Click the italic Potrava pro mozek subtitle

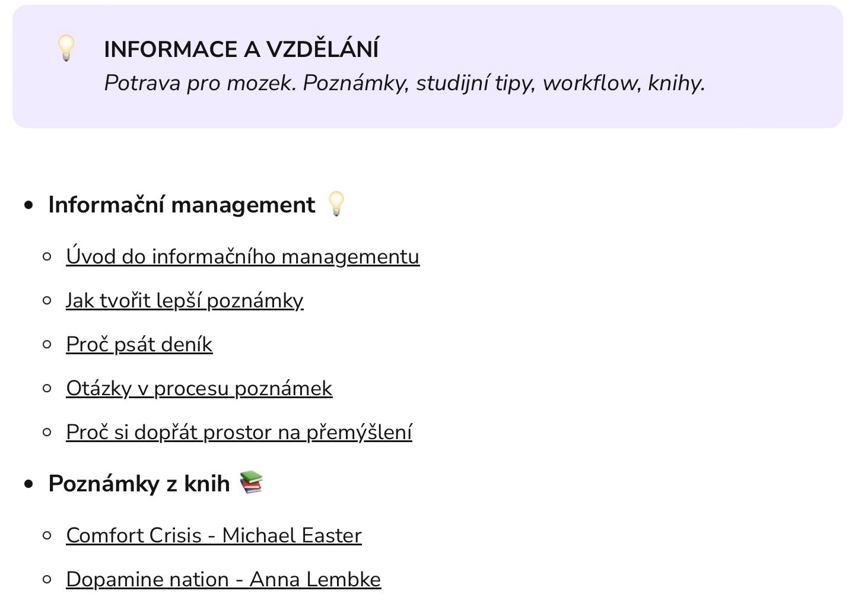(404, 83)
